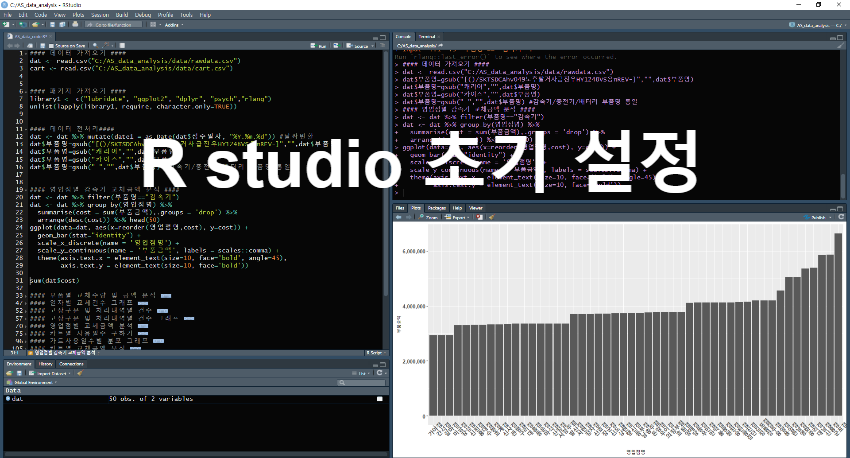Screen dimensions: 850x458
Task: Open the code section navigator in editor status bar
Action: 65,353
